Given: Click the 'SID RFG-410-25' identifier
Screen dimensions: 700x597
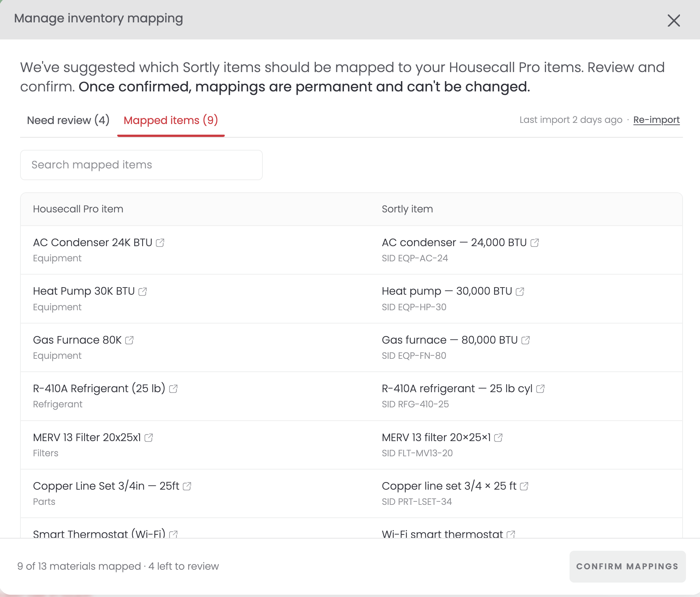Looking at the screenshot, I should tap(415, 404).
